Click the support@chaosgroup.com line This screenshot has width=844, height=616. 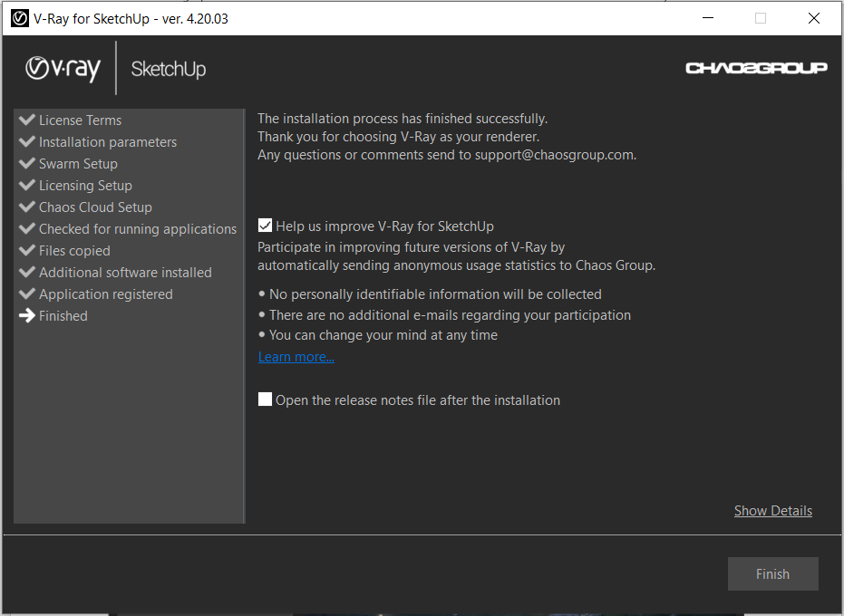pos(447,155)
